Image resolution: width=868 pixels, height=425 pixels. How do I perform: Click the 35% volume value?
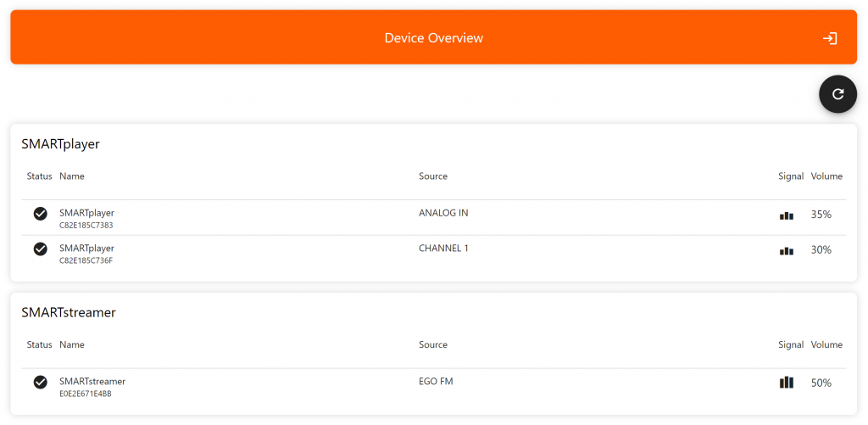click(x=821, y=215)
